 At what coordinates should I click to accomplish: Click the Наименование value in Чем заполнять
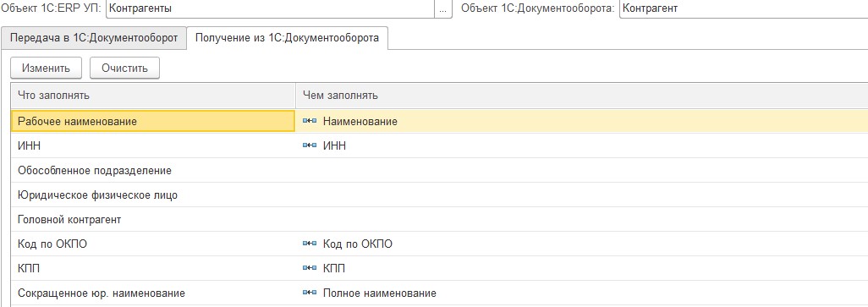(x=360, y=121)
